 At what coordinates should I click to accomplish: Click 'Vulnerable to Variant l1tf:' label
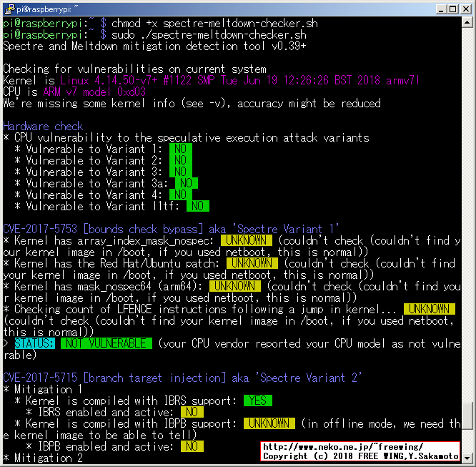click(x=103, y=206)
